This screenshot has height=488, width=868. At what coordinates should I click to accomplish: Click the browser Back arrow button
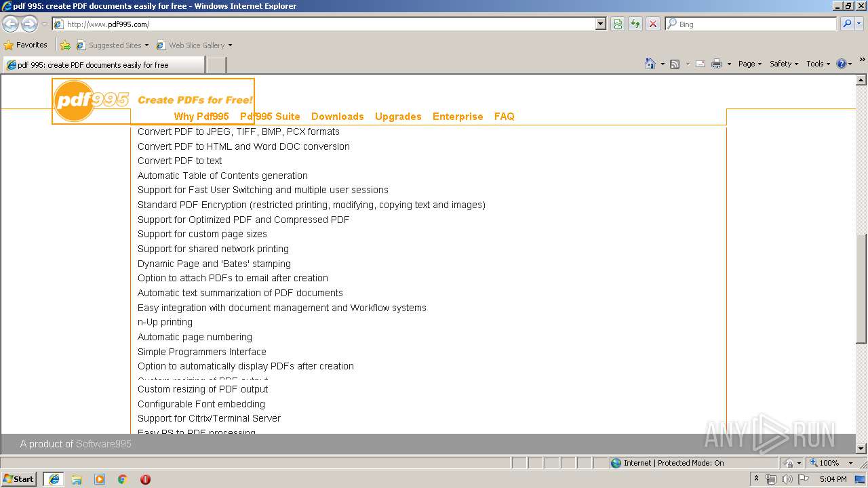click(x=10, y=24)
